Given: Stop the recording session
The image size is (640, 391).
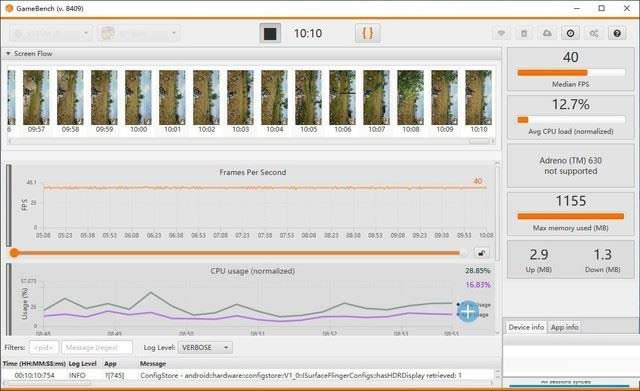Looking at the screenshot, I should pyautogui.click(x=270, y=33).
